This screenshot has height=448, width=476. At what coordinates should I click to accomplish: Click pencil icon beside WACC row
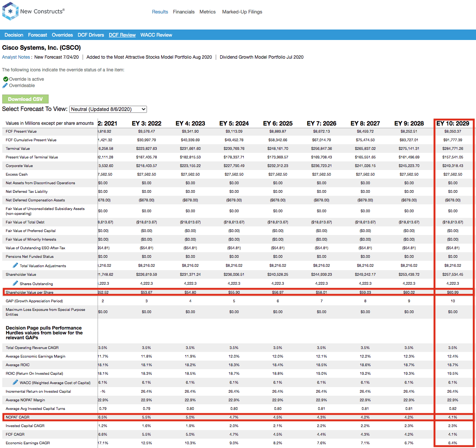click(15, 382)
